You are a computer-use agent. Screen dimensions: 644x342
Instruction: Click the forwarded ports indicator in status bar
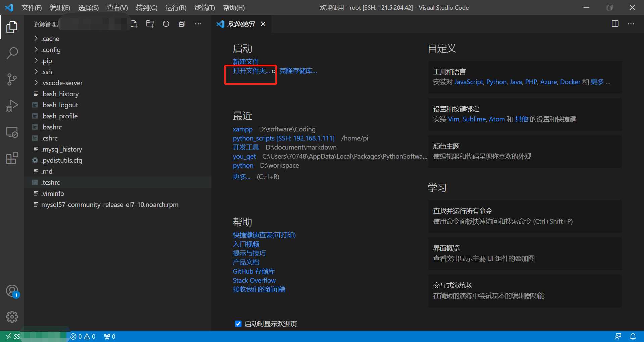[x=110, y=336]
